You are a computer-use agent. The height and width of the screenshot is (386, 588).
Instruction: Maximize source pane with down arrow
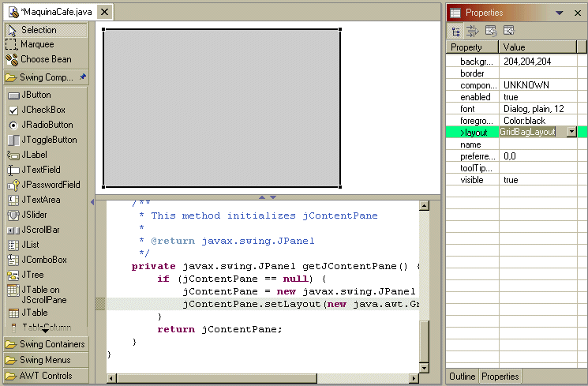point(273,197)
